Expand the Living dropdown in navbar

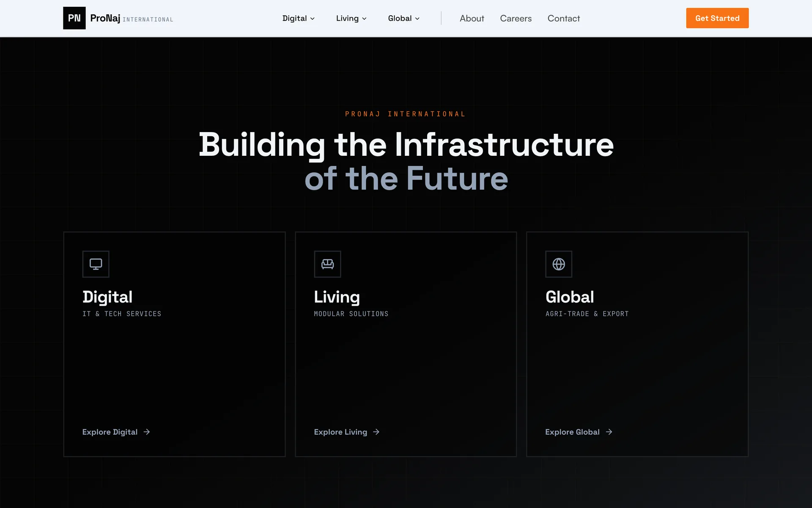coord(351,18)
